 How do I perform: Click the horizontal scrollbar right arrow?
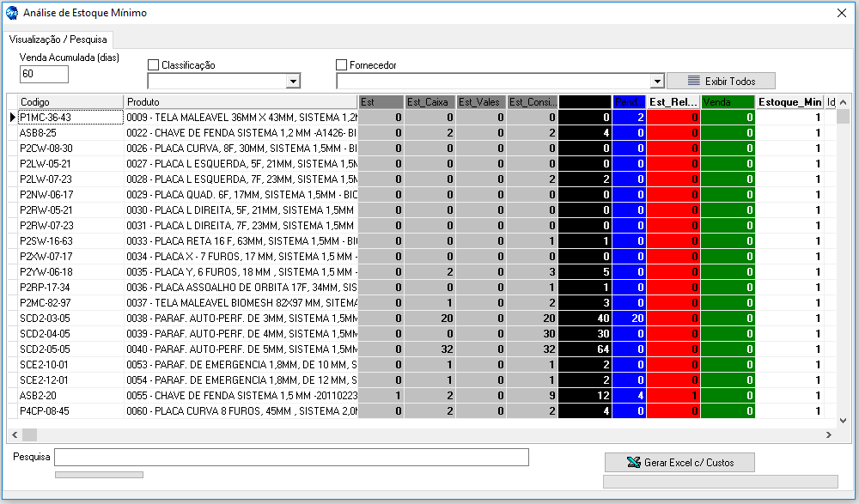830,435
